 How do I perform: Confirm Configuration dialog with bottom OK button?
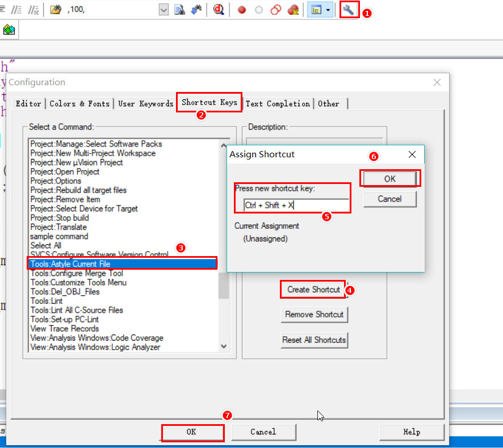click(x=192, y=432)
